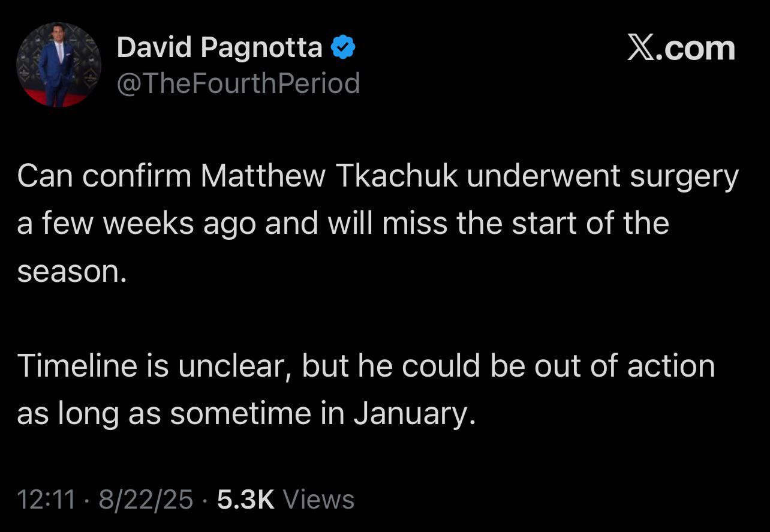Viewport: 770px width, 532px height.
Task: Click the 8/22/25 post date
Action: pyautogui.click(x=146, y=500)
